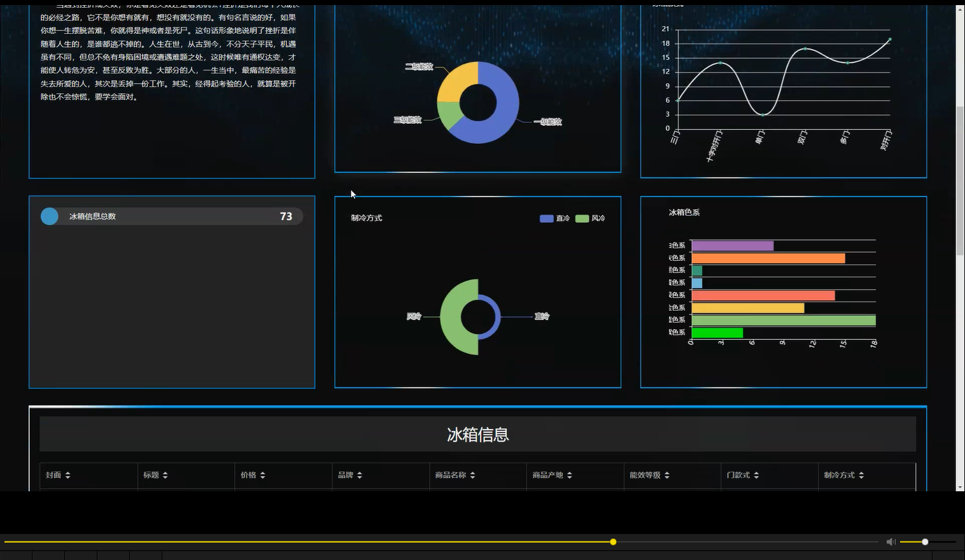Sort table by 商品名称 column arrows

[x=472, y=475]
